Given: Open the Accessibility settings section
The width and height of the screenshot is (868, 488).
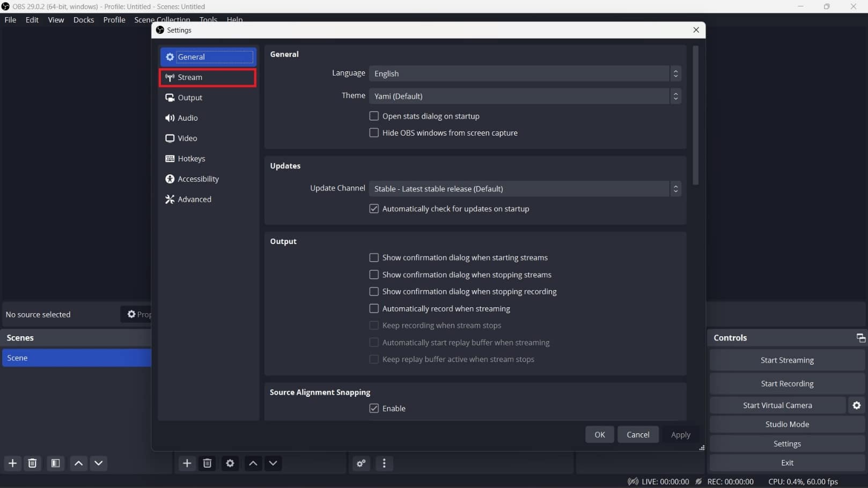Looking at the screenshot, I should (x=198, y=179).
